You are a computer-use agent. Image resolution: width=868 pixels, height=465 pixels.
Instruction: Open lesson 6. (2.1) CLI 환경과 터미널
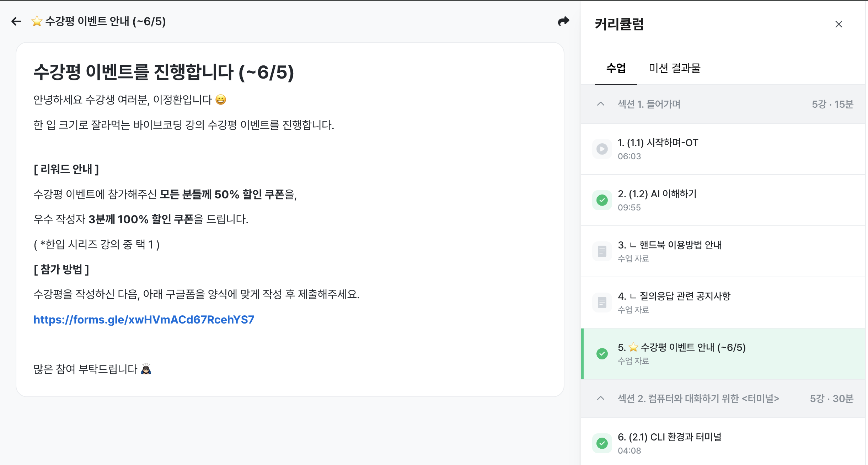723,442
